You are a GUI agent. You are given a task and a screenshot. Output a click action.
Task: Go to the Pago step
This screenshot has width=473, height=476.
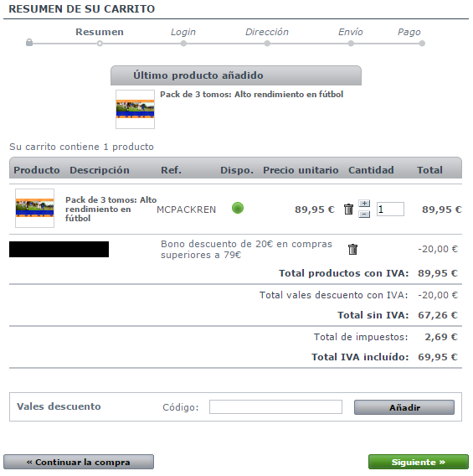(x=409, y=32)
